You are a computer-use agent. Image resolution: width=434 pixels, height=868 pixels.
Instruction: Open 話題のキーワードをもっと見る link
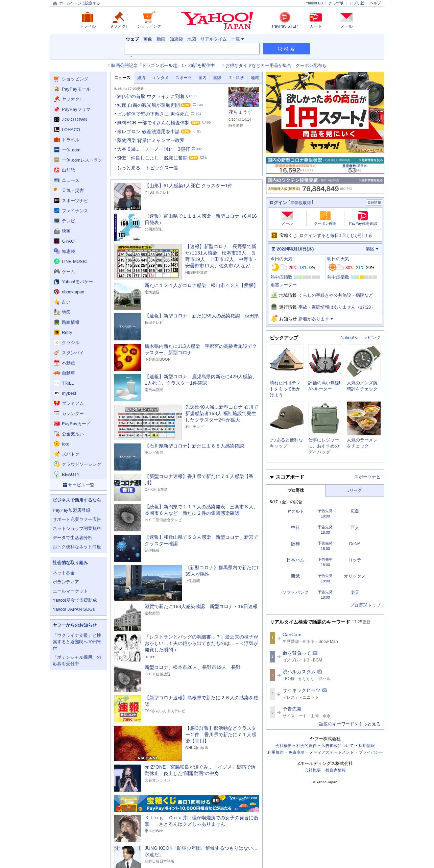[350, 724]
